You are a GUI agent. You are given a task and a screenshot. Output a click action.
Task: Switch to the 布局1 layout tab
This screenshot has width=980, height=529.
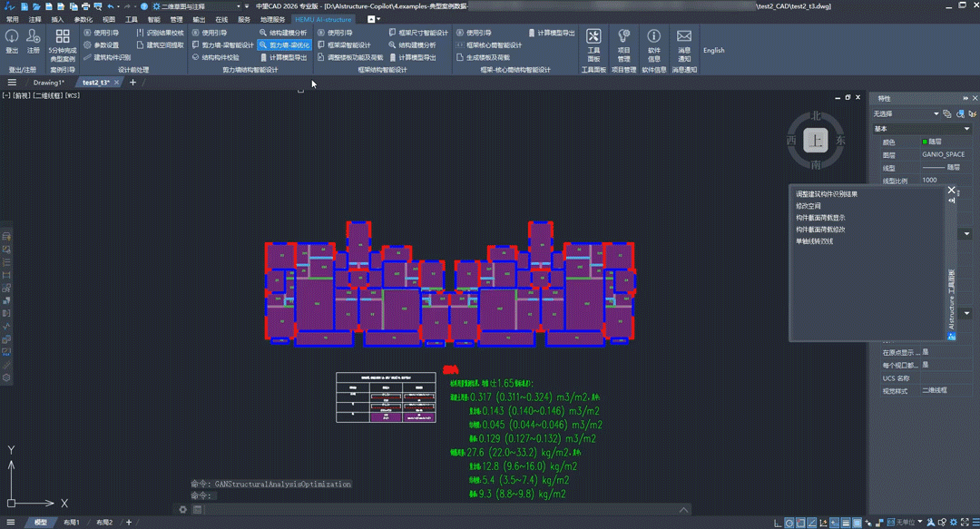tap(71, 523)
